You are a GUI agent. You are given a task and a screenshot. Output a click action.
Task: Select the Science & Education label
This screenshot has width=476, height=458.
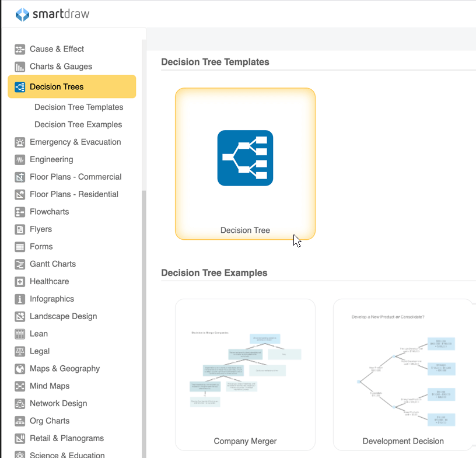coord(67,454)
